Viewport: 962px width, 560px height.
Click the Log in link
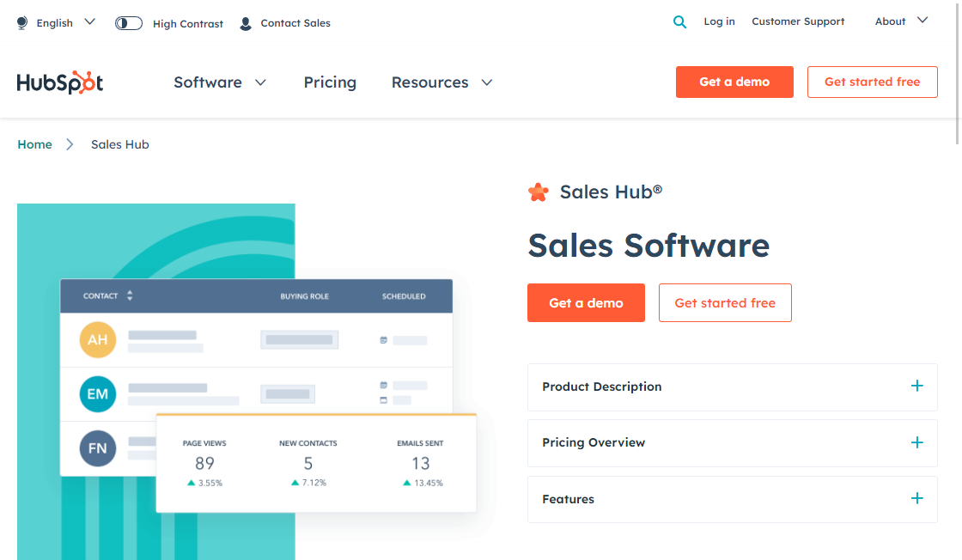[x=719, y=21]
